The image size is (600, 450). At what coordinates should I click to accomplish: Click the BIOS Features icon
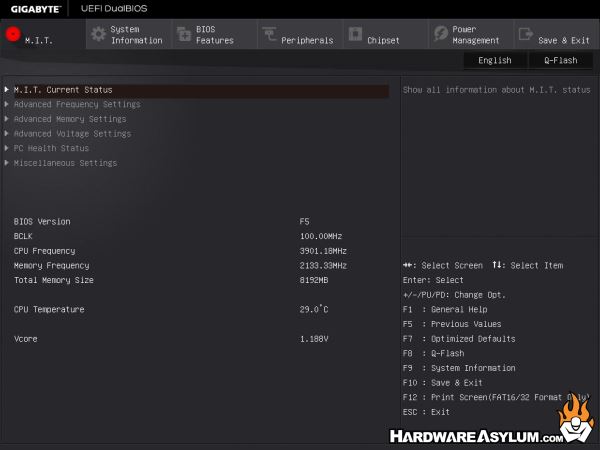tap(184, 34)
